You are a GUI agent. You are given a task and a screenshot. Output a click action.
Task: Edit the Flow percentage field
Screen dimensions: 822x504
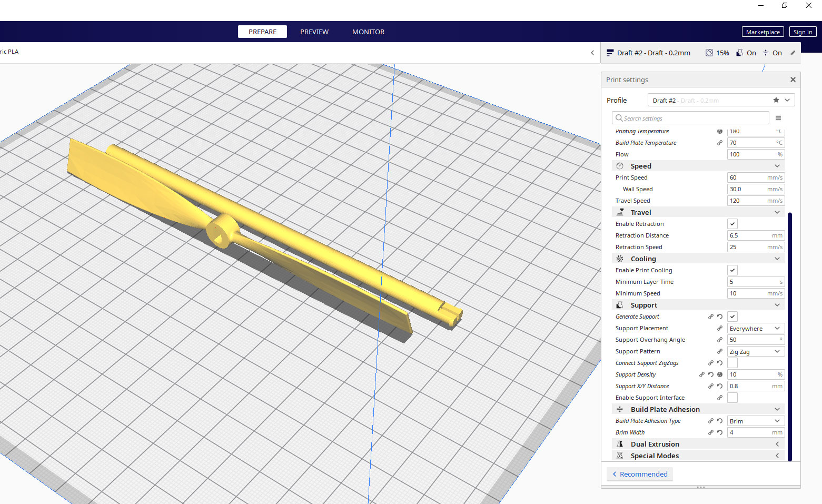point(756,154)
